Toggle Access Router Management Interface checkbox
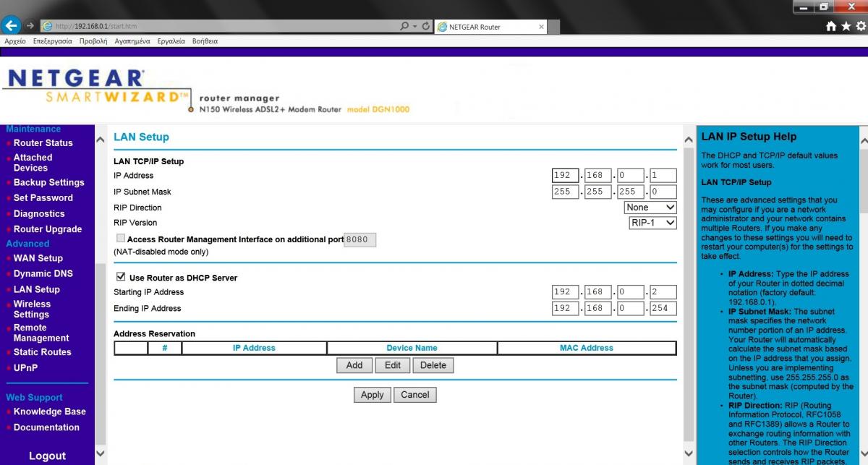The image size is (868, 465). pyautogui.click(x=120, y=238)
